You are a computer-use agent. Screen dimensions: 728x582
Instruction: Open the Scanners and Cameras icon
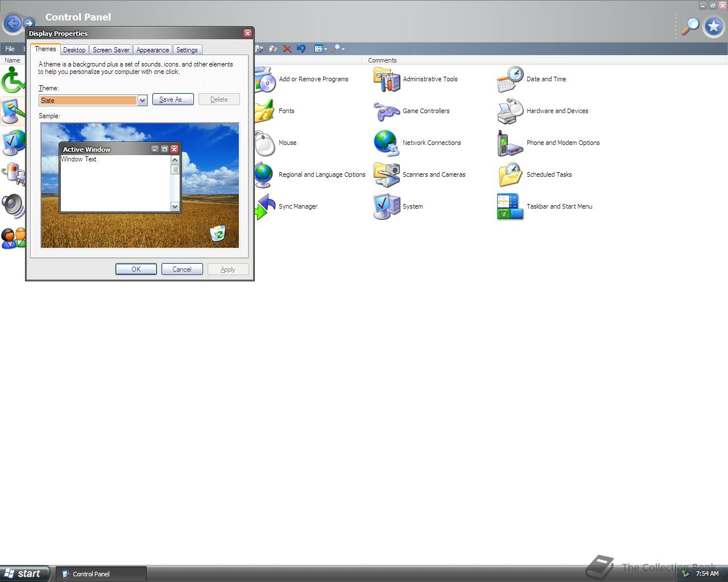(387, 175)
